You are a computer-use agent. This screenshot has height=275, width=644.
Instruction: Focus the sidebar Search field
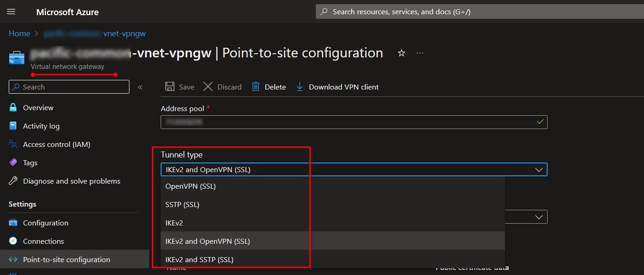(69, 87)
